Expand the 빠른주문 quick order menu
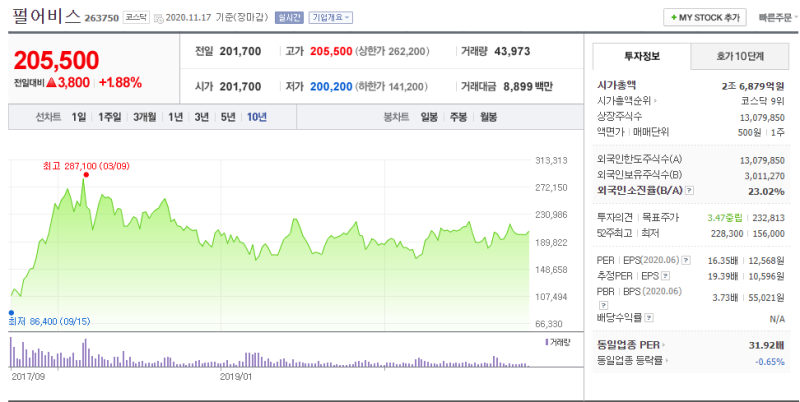The image size is (800, 402). [778, 18]
